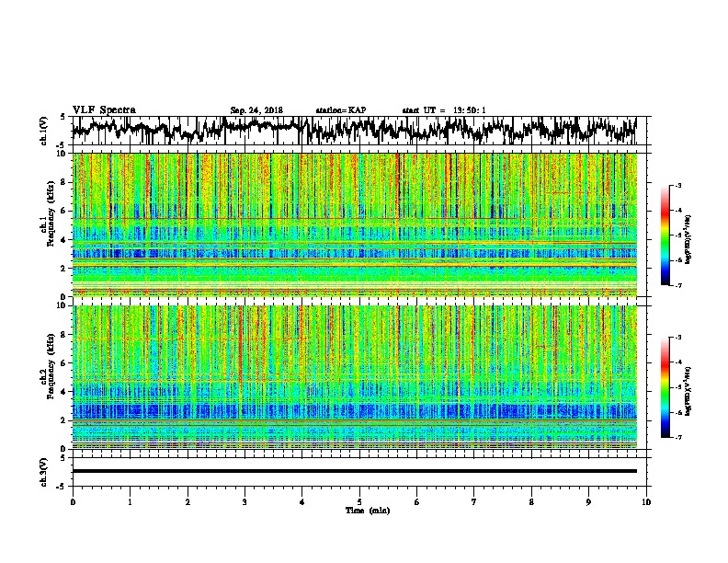Click the time axis tick label "8"

tap(531, 502)
